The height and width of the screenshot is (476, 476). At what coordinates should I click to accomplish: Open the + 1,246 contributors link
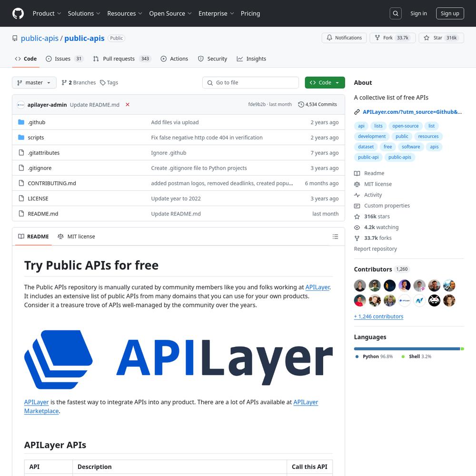click(x=378, y=317)
